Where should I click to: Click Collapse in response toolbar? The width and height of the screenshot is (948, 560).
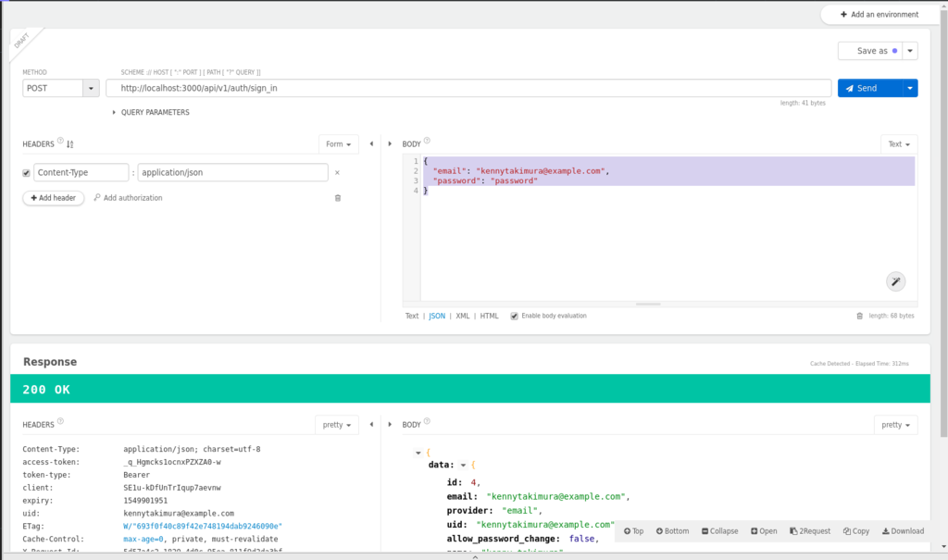click(719, 531)
